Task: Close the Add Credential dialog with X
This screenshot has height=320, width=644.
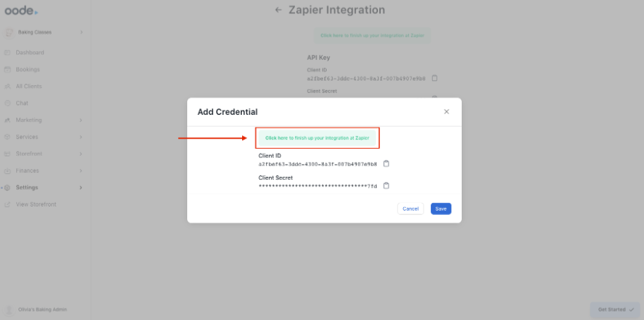Action: pos(446,111)
